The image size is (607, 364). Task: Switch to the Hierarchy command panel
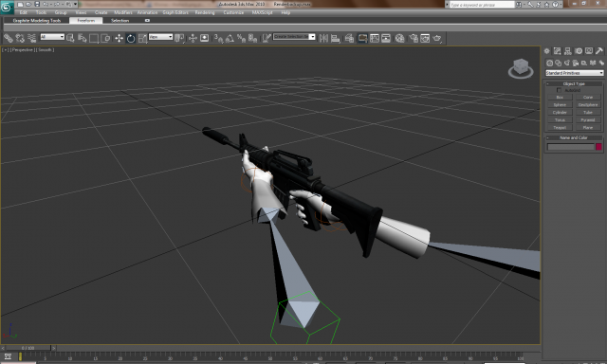coord(568,51)
